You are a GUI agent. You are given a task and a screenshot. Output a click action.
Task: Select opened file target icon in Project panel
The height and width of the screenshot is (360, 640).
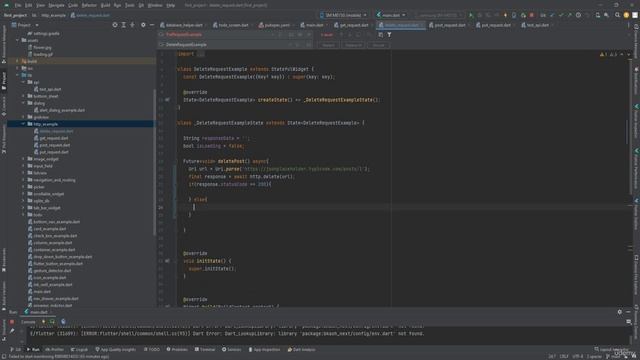coord(115,25)
